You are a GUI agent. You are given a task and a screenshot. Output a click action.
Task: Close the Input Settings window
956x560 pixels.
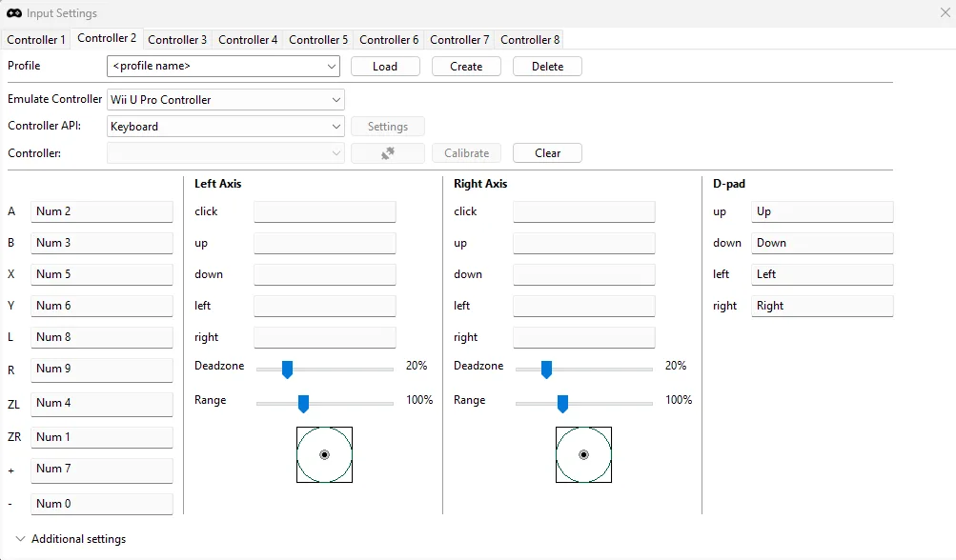pos(945,13)
